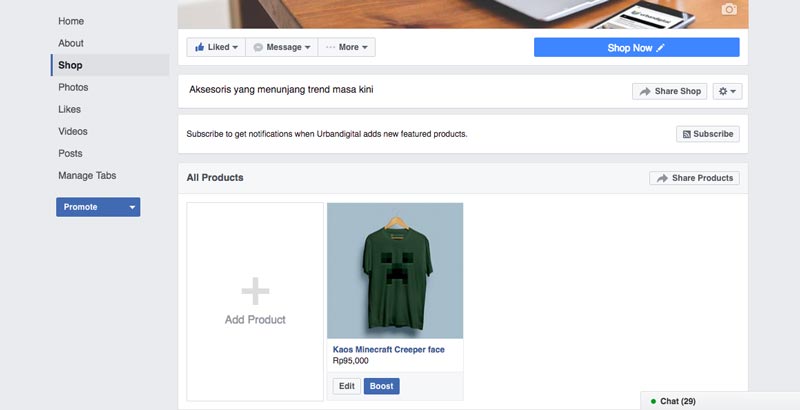800x410 pixels.
Task: Click Manage Tabs in sidebar
Action: (87, 175)
